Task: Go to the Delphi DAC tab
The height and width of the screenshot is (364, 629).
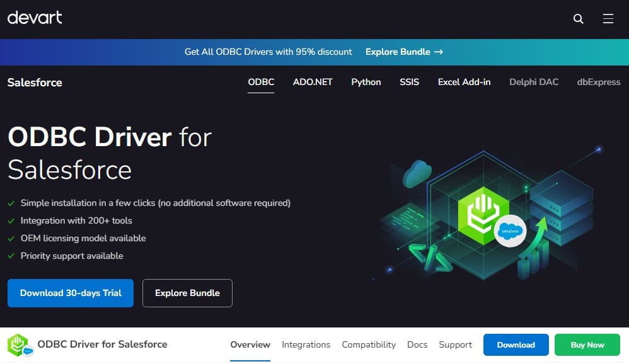Action: 534,82
